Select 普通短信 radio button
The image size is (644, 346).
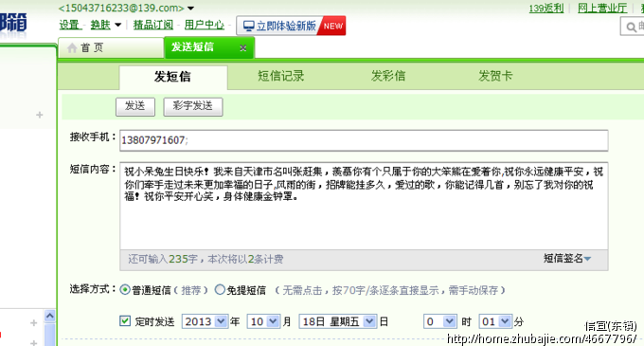coord(125,290)
